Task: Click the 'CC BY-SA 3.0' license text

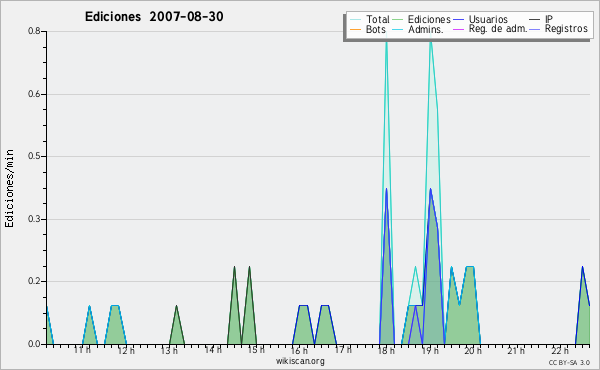Action: coord(569,362)
